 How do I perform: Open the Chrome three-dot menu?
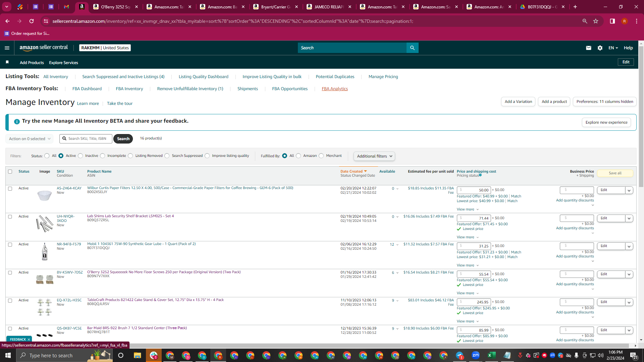[637, 21]
